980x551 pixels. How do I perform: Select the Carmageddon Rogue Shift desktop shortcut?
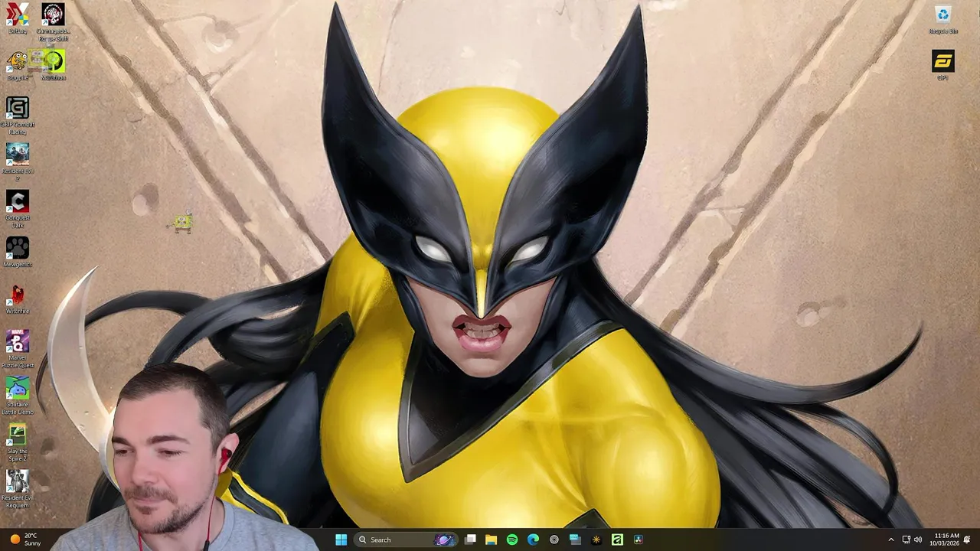tap(53, 22)
